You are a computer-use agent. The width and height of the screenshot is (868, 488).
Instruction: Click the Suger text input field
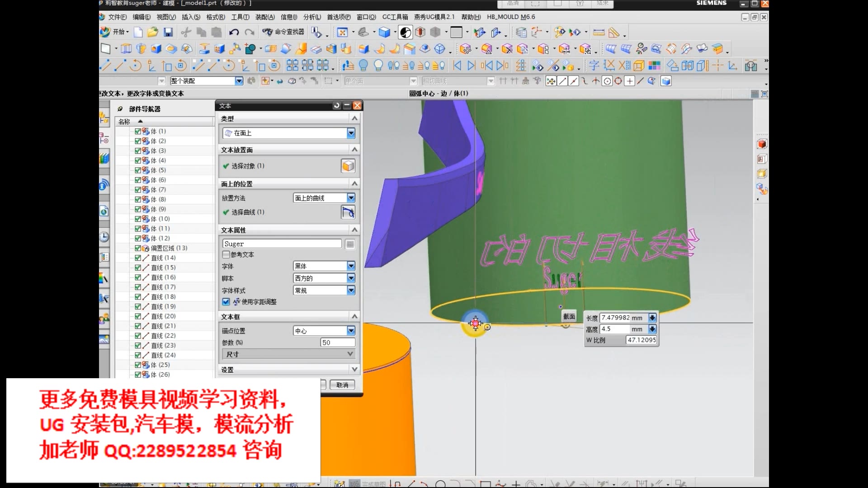282,244
